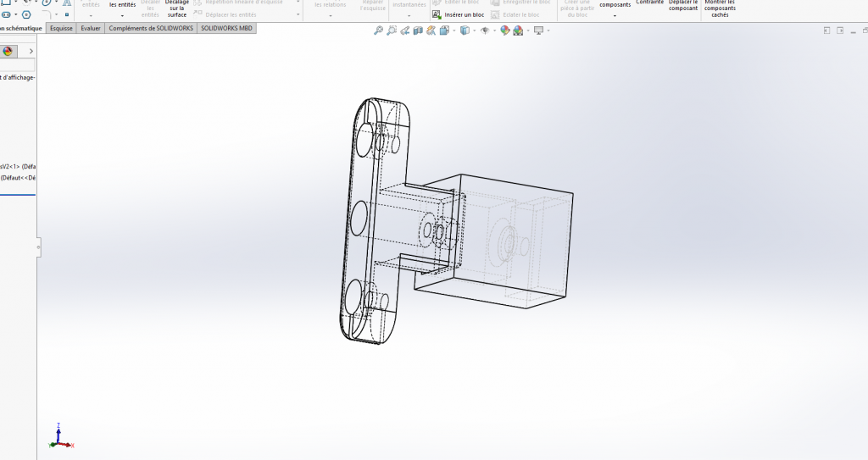
Task: Click the Edit appearance color ball icon
Action: point(505,30)
